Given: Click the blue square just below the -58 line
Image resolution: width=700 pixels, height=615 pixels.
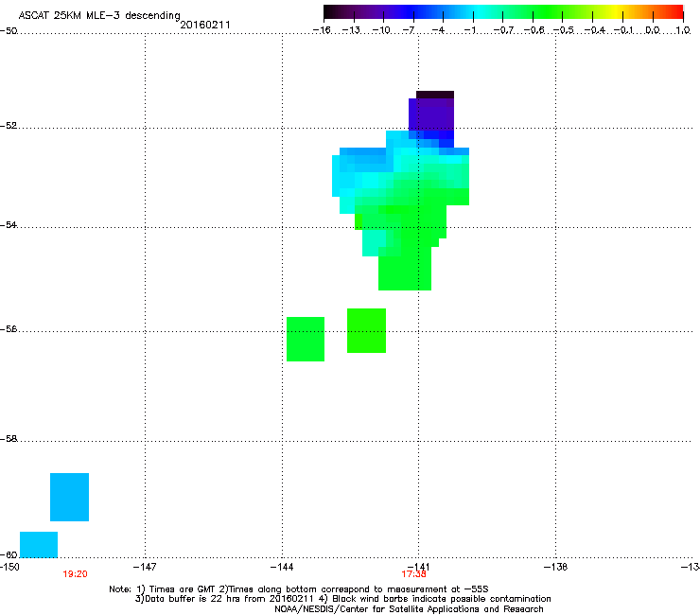Looking at the screenshot, I should 70,497.
